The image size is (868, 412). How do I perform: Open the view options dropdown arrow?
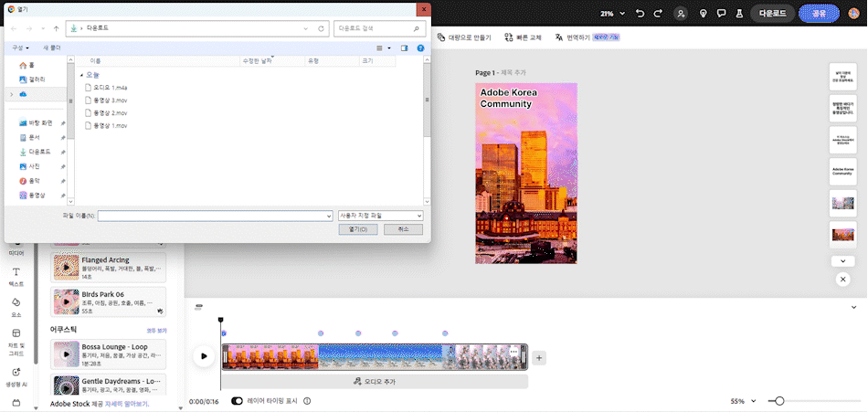[389, 48]
